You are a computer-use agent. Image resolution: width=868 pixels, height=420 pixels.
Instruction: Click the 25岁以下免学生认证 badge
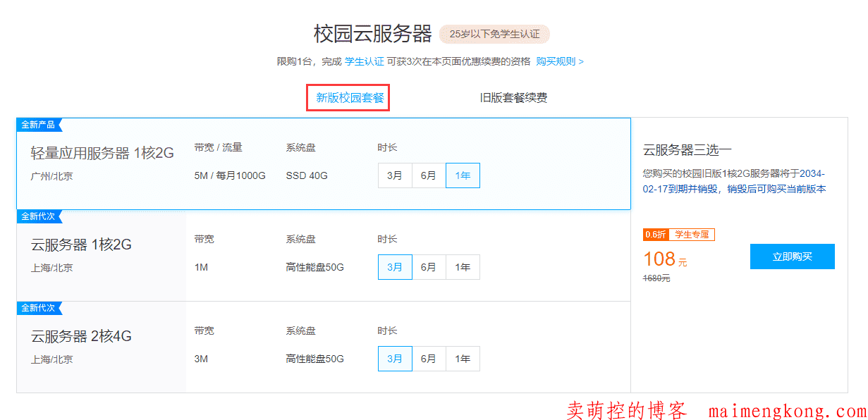pyautogui.click(x=494, y=34)
